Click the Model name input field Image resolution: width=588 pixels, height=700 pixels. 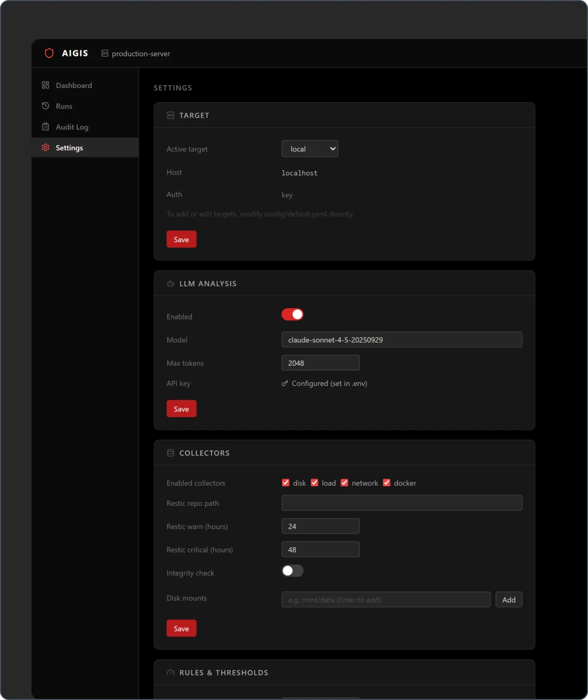pos(402,340)
